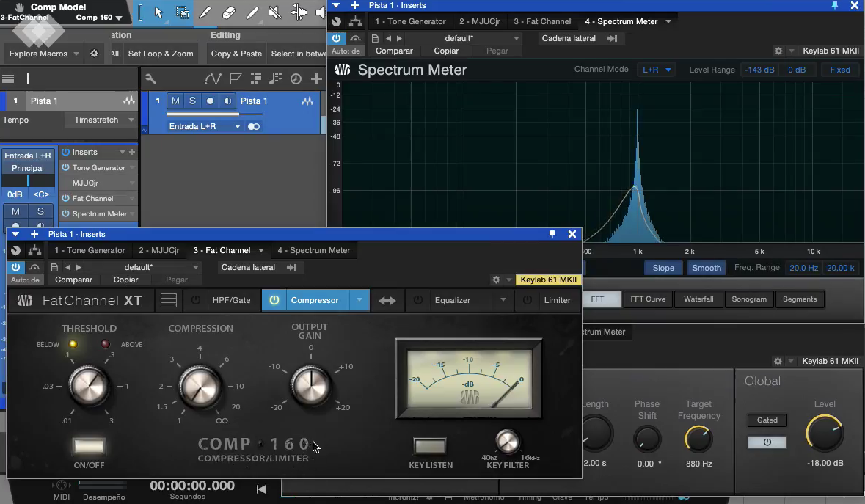Click Comparar in the Fat Channel window
Image resolution: width=865 pixels, height=504 pixels.
[x=73, y=280]
